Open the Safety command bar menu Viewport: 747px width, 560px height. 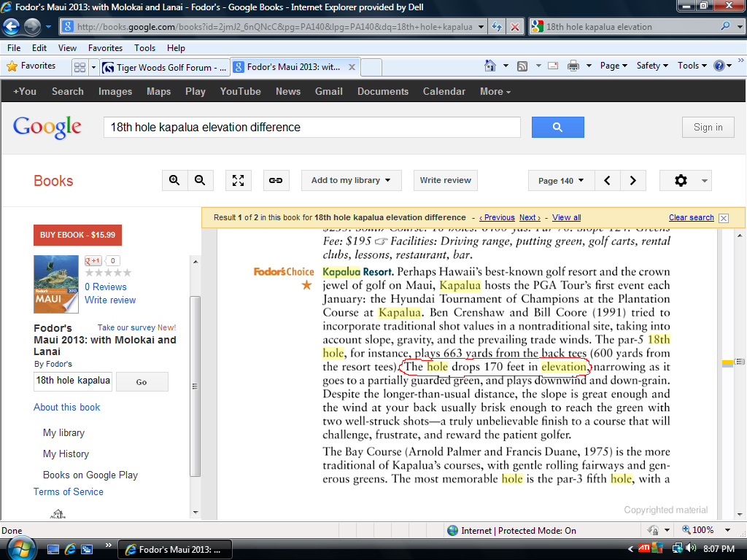tap(652, 66)
